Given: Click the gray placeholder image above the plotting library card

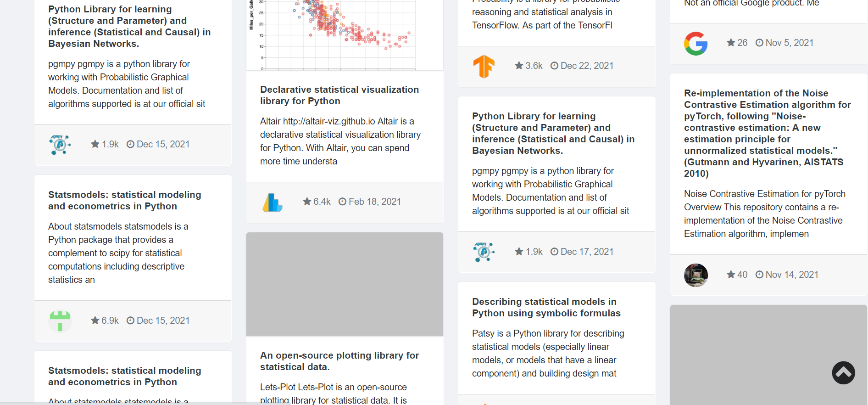Looking at the screenshot, I should pyautogui.click(x=345, y=284).
